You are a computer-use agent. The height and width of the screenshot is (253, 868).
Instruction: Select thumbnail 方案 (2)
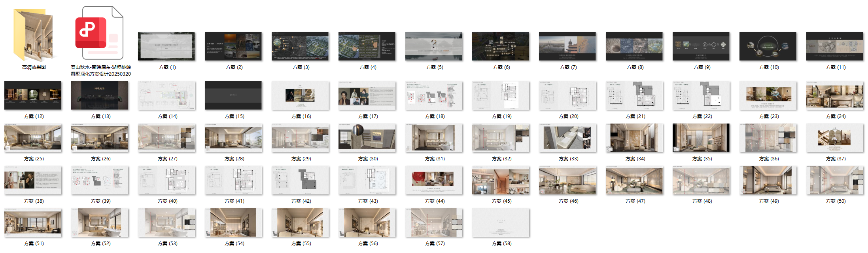pyautogui.click(x=233, y=46)
